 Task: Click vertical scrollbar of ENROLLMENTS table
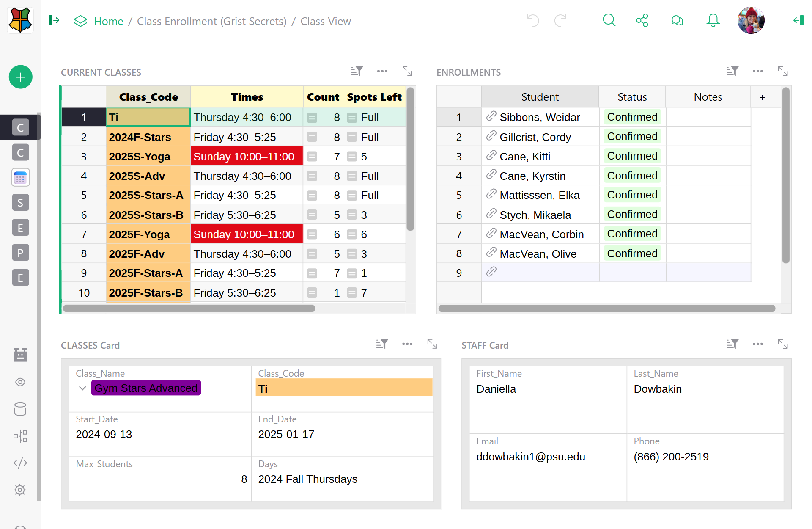[x=786, y=175]
